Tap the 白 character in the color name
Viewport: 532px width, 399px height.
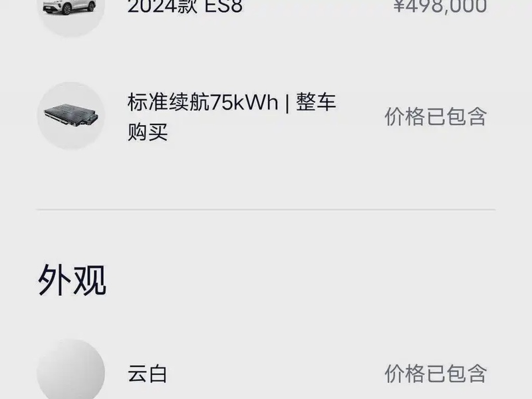158,374
